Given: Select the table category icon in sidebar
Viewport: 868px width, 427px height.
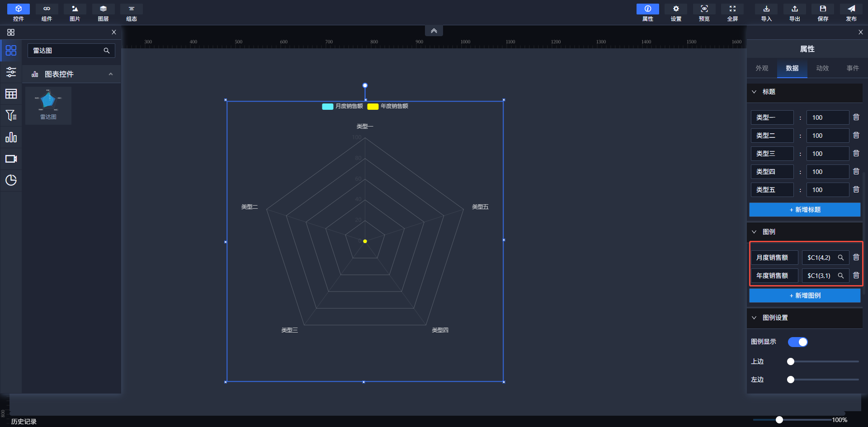Looking at the screenshot, I should click(x=11, y=94).
